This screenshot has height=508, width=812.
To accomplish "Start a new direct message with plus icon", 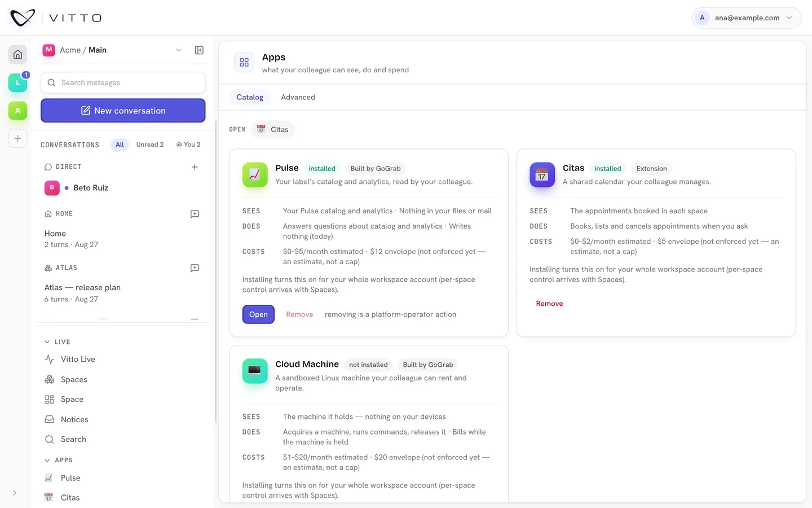I will click(x=195, y=167).
